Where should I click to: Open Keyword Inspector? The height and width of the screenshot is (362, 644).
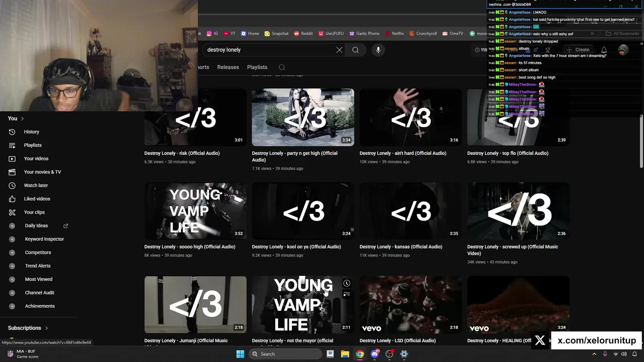click(44, 239)
